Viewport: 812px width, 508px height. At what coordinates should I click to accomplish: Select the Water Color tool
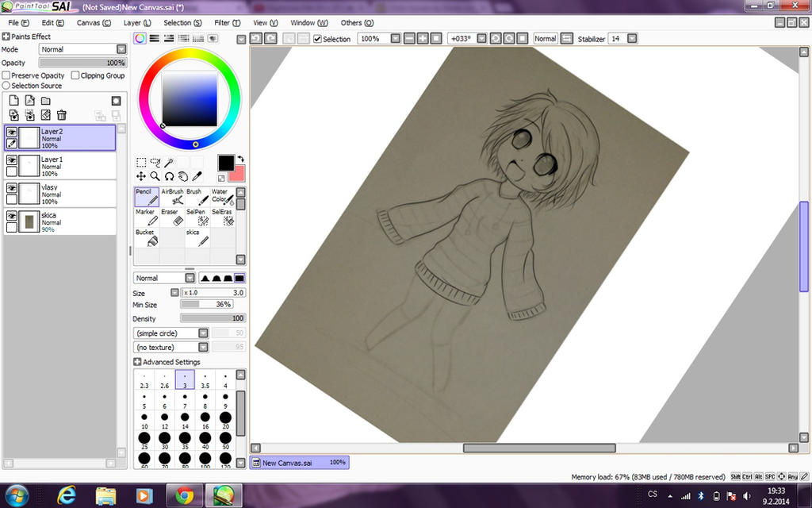[x=223, y=197]
